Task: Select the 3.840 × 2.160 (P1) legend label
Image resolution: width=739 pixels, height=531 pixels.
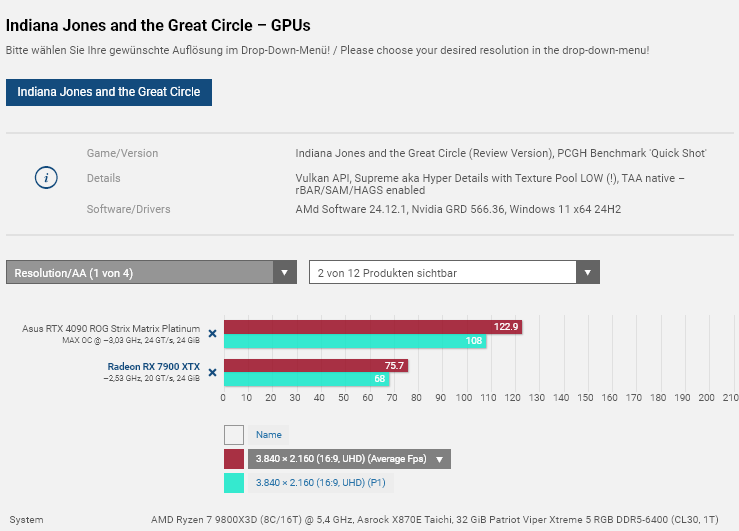Action: click(320, 483)
